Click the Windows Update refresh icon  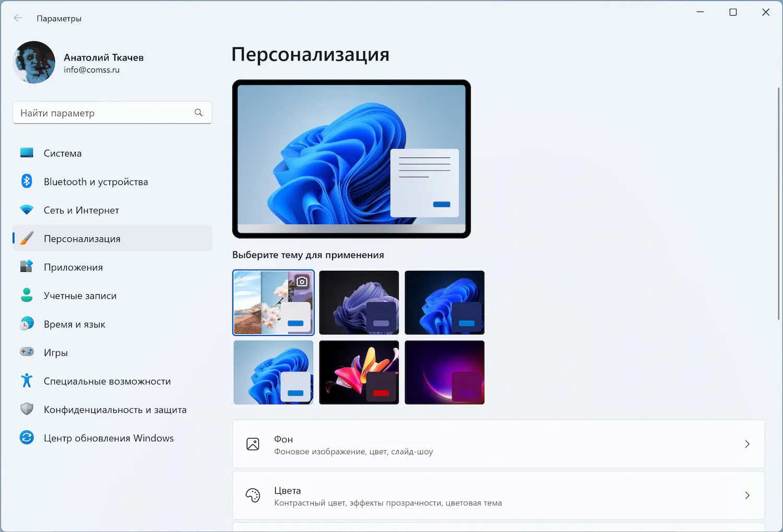point(27,438)
